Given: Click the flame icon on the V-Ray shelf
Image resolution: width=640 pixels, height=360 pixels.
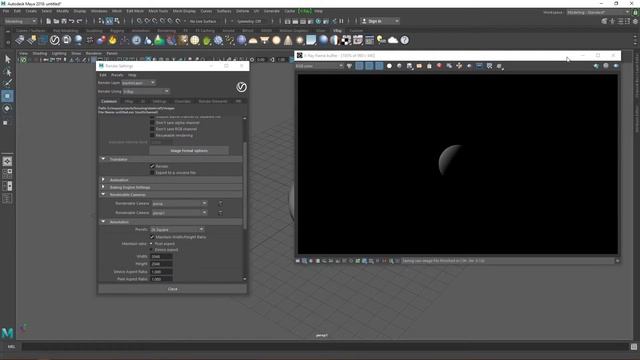Looking at the screenshot, I should (x=113, y=40).
